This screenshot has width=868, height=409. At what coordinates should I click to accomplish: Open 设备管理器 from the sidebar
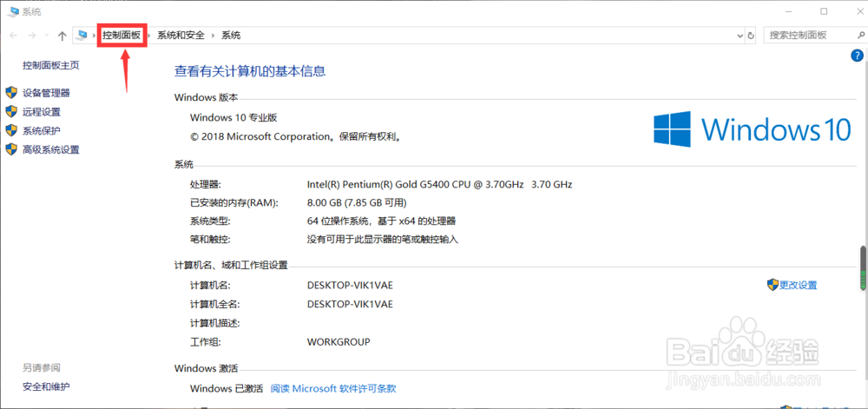(x=46, y=93)
